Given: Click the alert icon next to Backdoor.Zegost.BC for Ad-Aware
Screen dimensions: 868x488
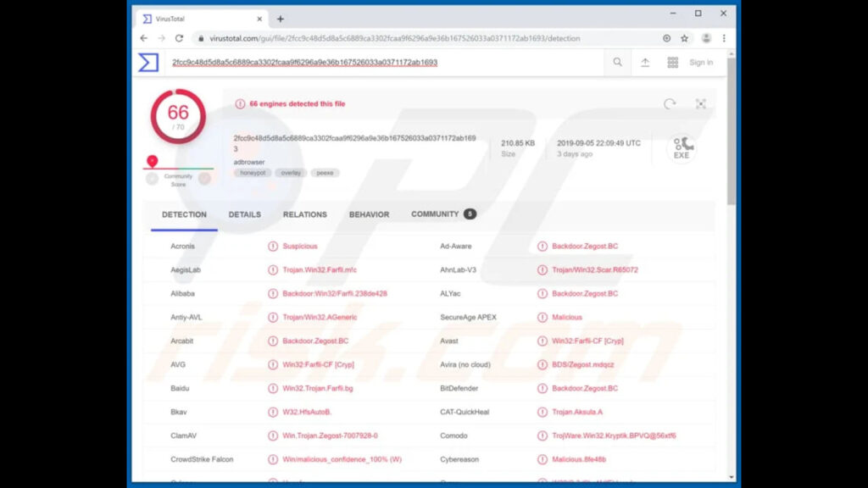Looking at the screenshot, I should (x=542, y=247).
